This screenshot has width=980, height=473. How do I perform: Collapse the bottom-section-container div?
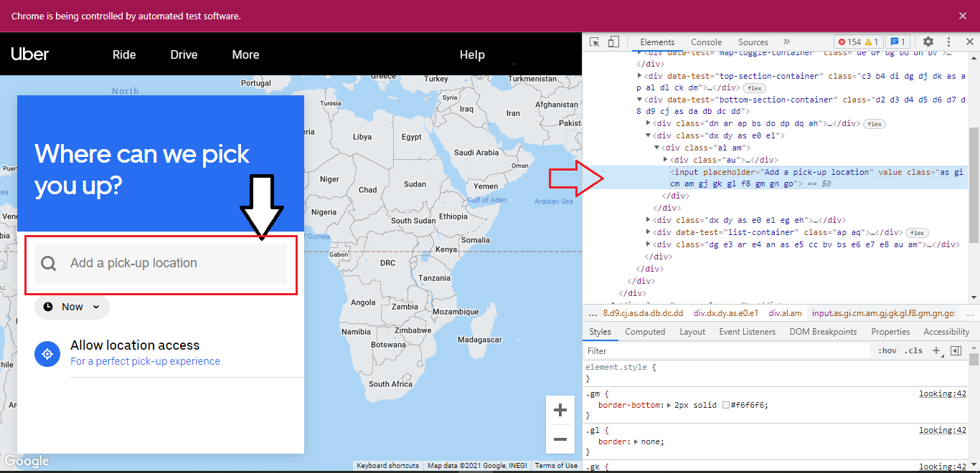click(640, 100)
